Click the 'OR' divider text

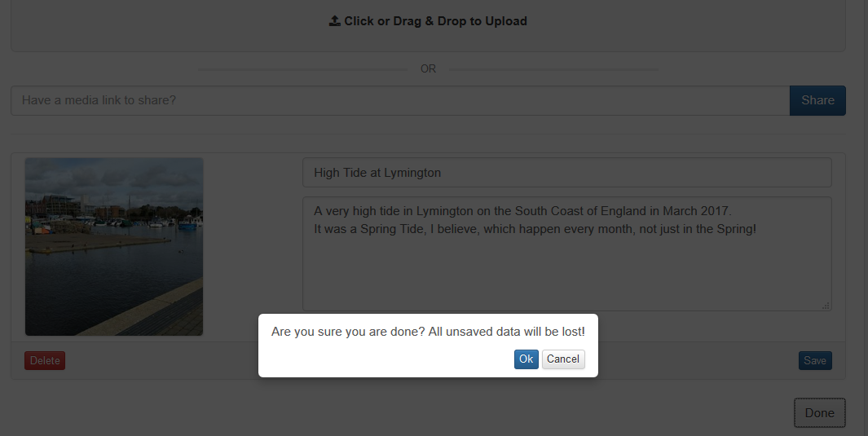[428, 69]
